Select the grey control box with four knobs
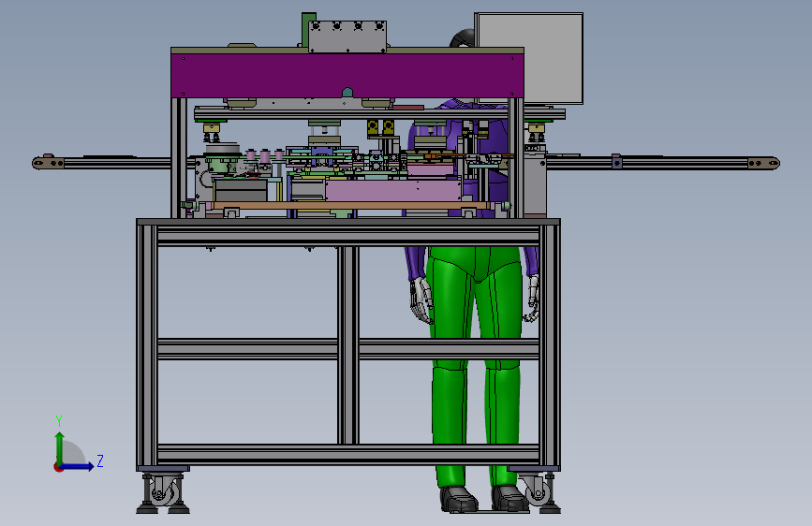The image size is (812, 526). pos(347,37)
